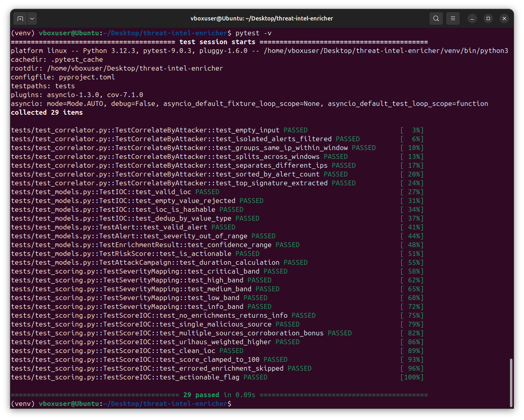This screenshot has width=524, height=420.
Task: Click the test_is_actionable line
Action: [x=217, y=254]
